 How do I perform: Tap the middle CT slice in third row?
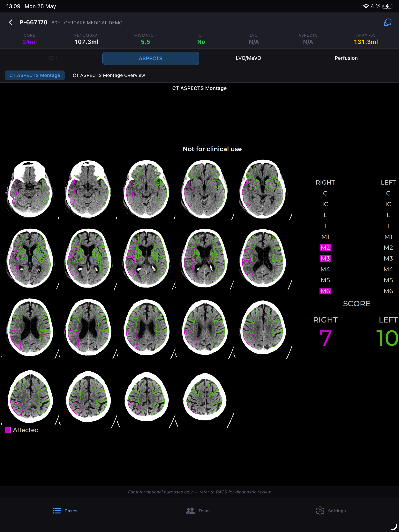(147, 327)
